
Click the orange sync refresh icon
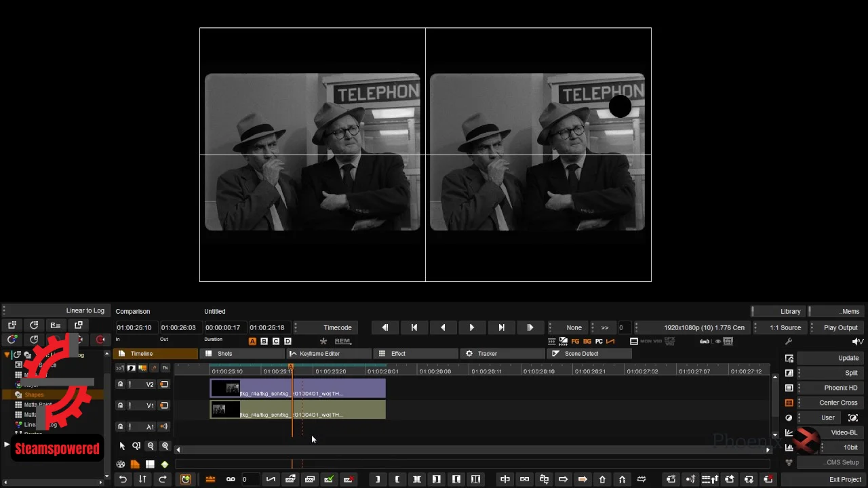point(186,479)
